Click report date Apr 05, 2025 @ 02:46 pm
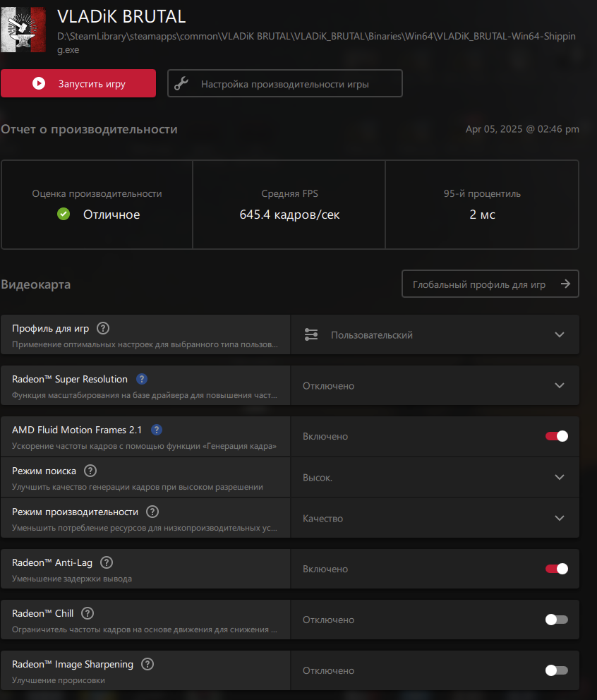Viewport: 597px width, 700px height. pyautogui.click(x=522, y=129)
